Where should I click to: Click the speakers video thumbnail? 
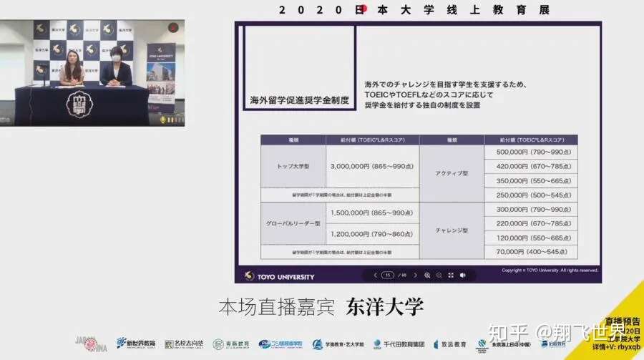pyautogui.click(x=92, y=73)
